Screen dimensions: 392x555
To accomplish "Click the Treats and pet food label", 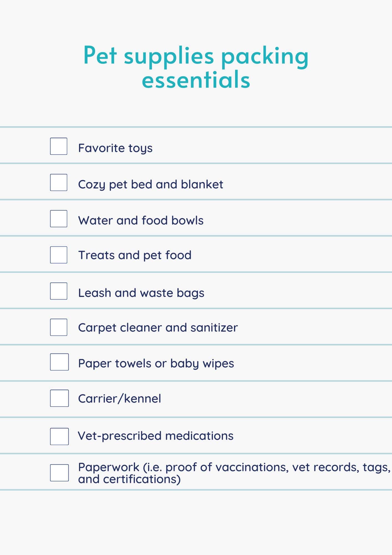I will [x=135, y=255].
